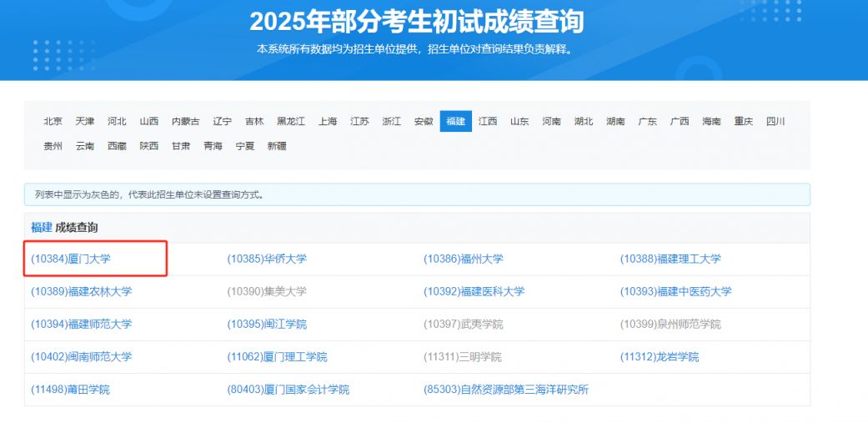Select 安徽 province tab
This screenshot has width=868, height=423.
(424, 121)
